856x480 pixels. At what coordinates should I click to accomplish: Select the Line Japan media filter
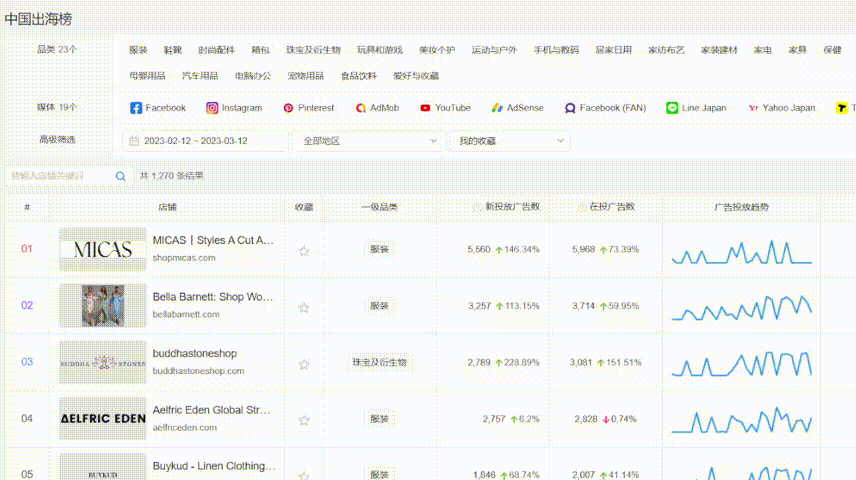[696, 108]
